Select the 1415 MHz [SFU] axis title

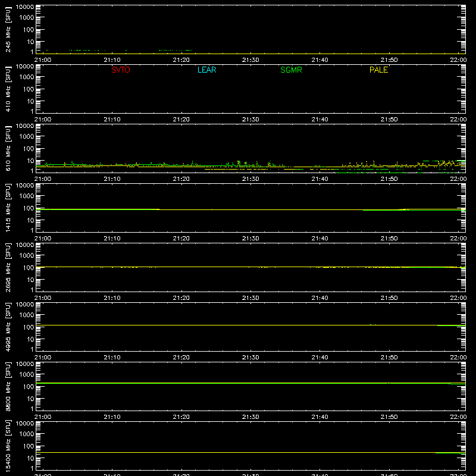8,208
